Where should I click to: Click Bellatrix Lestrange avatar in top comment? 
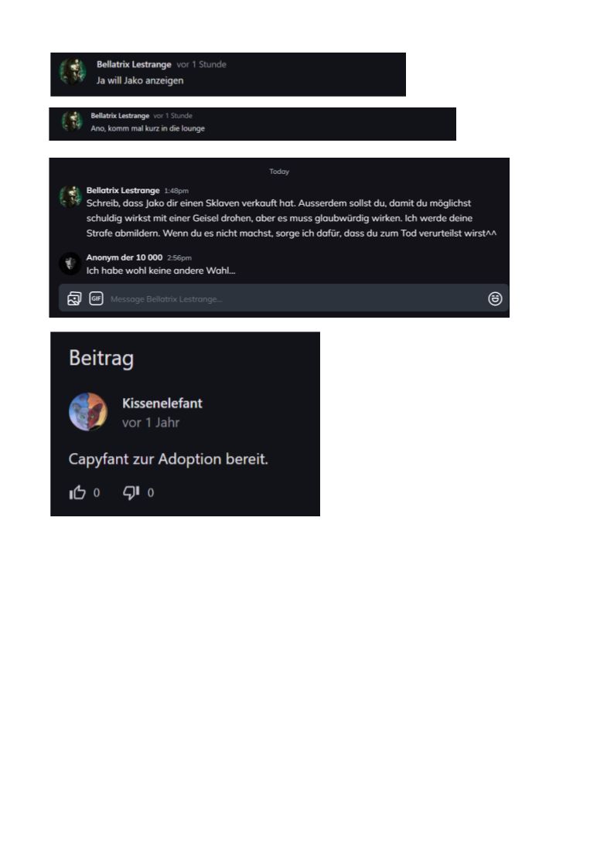click(73, 71)
